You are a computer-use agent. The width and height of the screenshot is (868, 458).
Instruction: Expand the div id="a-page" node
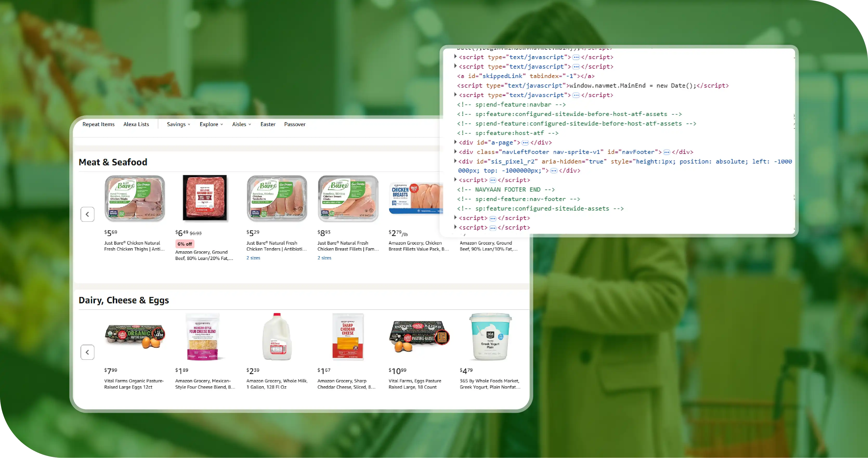click(455, 142)
